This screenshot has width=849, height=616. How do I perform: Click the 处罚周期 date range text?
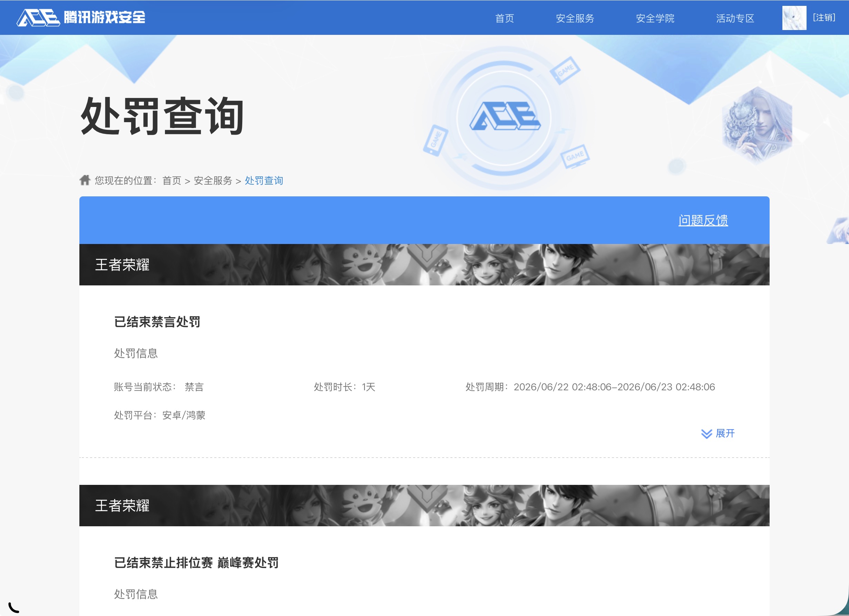(590, 387)
